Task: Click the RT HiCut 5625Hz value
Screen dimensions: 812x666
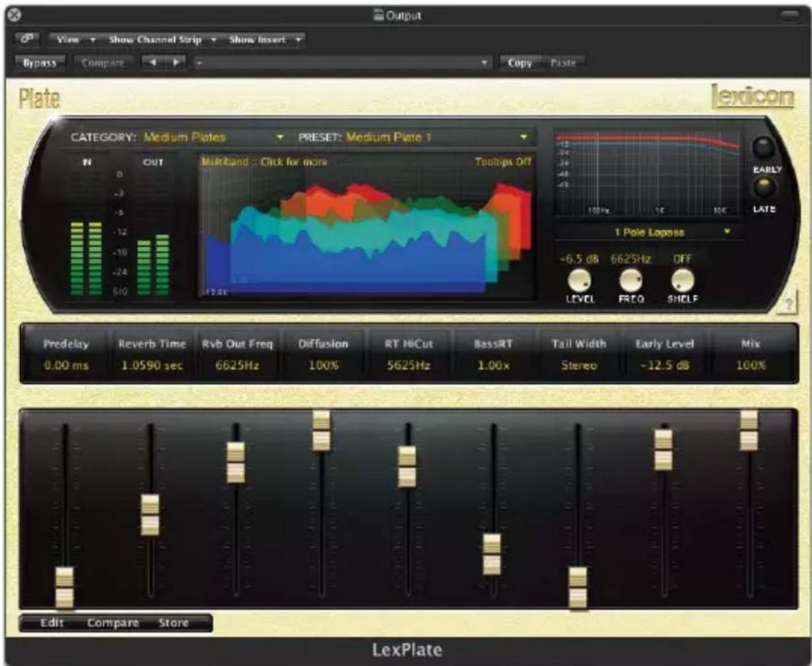Action: [408, 365]
